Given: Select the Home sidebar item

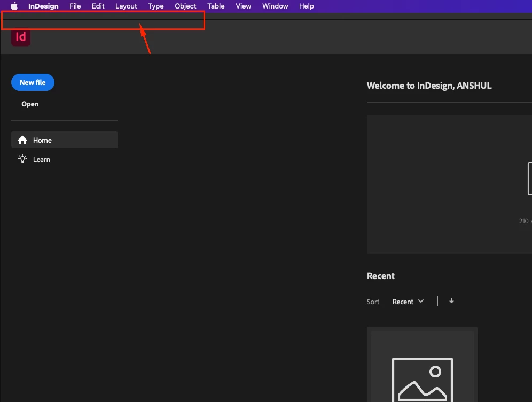Looking at the screenshot, I should pyautogui.click(x=65, y=140).
